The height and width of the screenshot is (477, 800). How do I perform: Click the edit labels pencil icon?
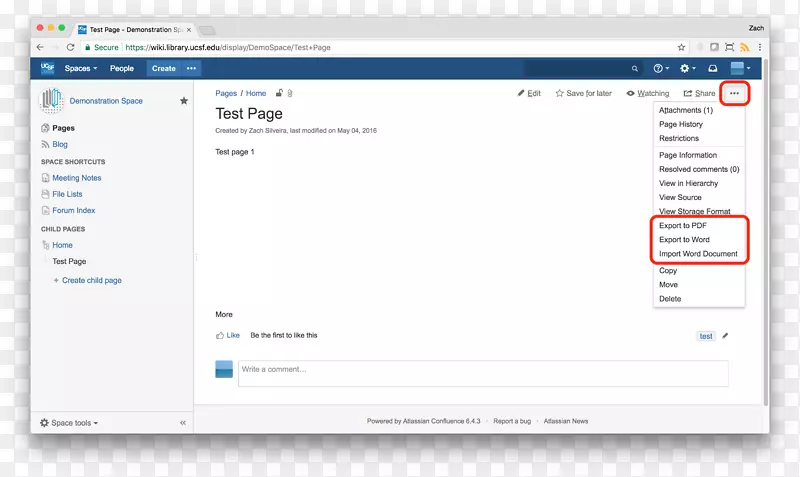tap(725, 336)
